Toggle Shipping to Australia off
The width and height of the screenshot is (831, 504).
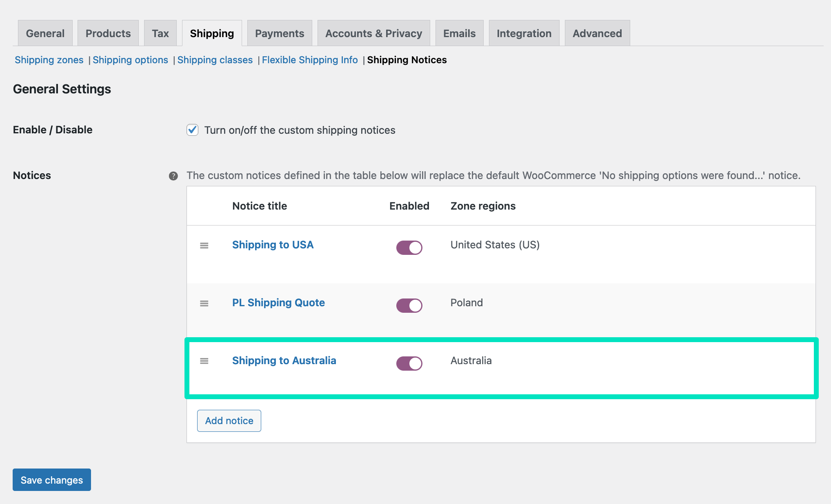(409, 363)
